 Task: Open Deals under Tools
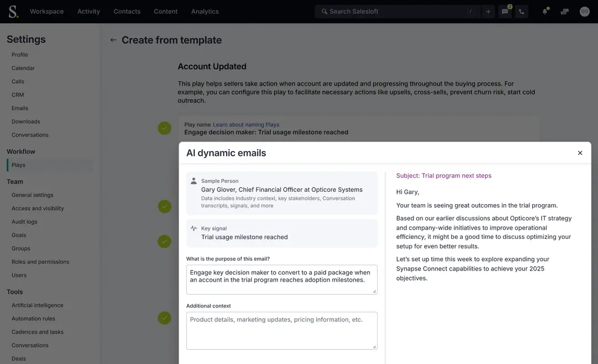(19, 358)
